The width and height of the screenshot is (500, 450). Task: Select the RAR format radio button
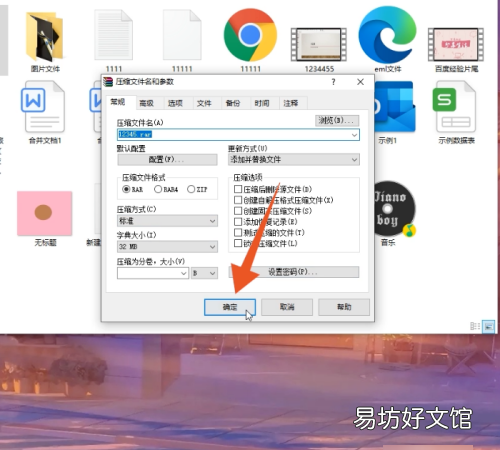coord(126,189)
